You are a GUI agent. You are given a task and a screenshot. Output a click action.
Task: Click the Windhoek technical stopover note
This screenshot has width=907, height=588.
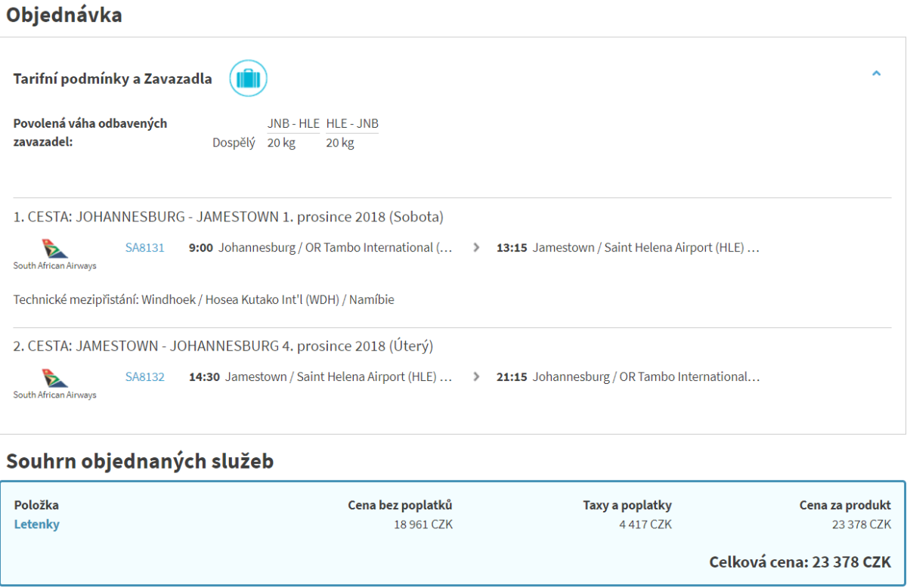coord(203,299)
